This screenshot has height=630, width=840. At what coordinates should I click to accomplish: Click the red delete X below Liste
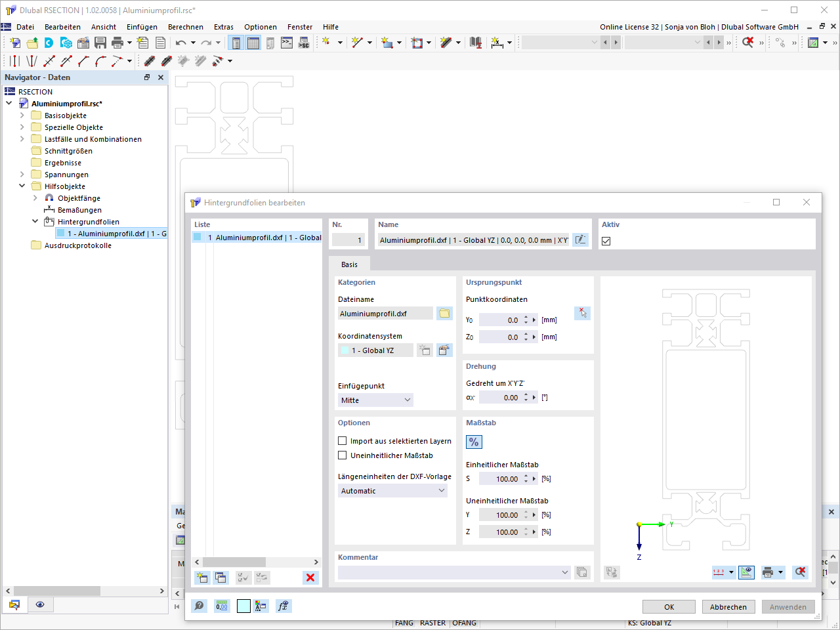point(310,577)
